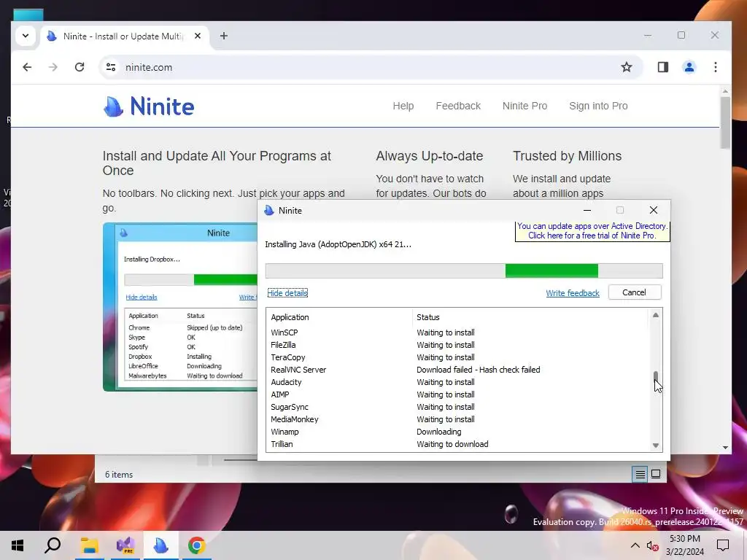Click 'Download failed - Hash check failed' status

[x=479, y=370]
